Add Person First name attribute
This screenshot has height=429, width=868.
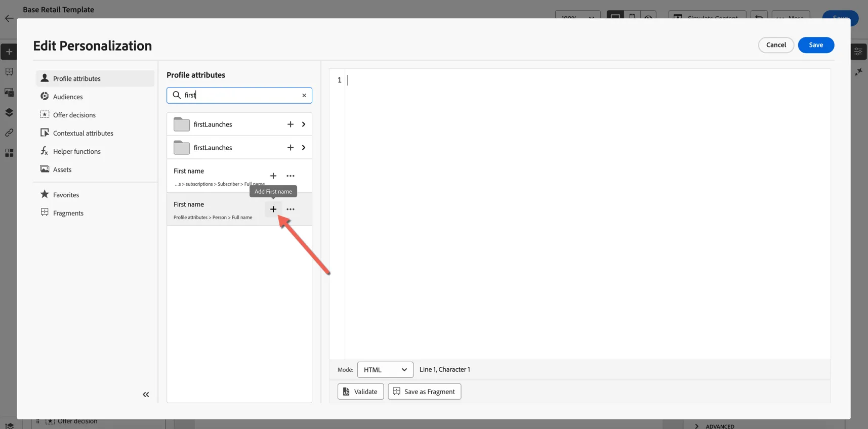[273, 209]
